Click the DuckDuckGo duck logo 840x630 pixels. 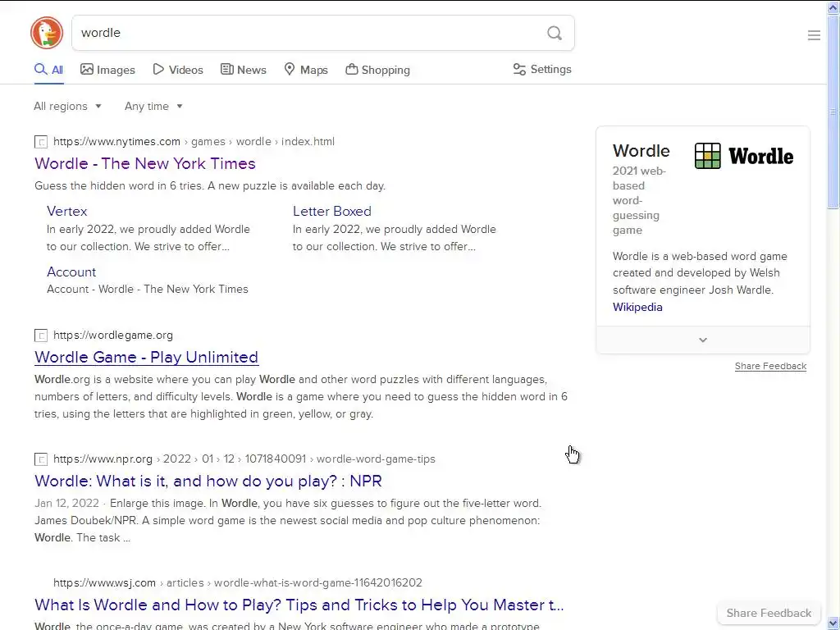pos(47,33)
